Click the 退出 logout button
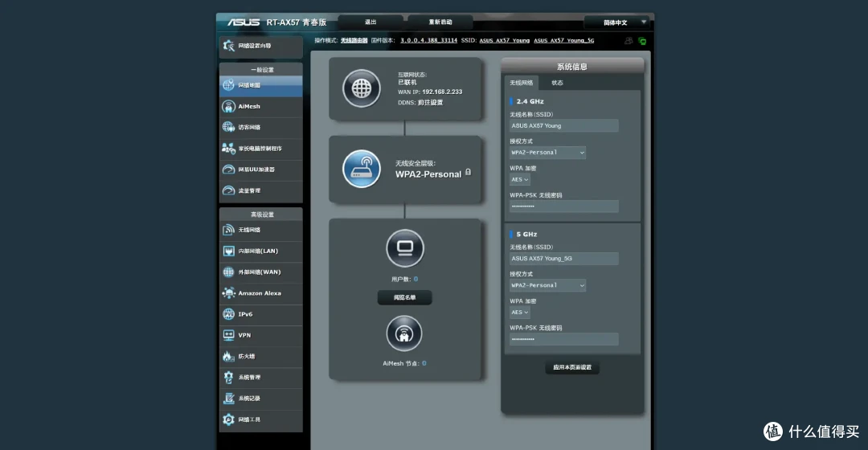 [371, 22]
